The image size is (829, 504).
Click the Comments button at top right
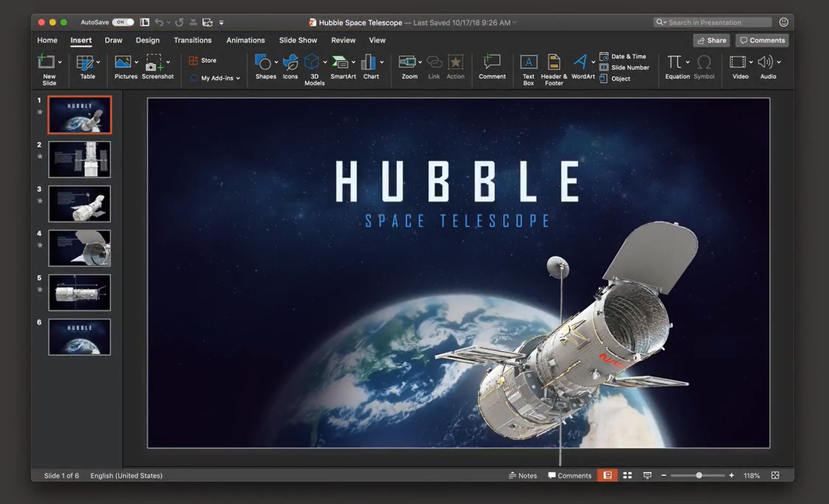coord(762,41)
